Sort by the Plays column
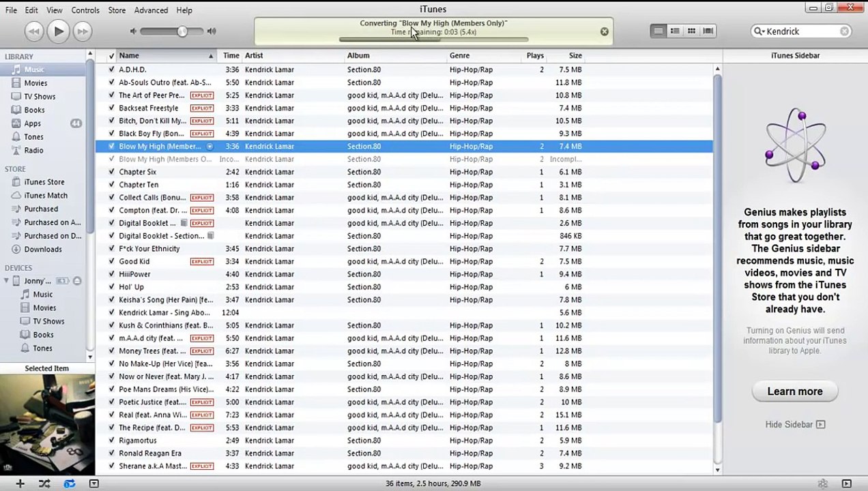The width and height of the screenshot is (868, 491). pos(535,56)
